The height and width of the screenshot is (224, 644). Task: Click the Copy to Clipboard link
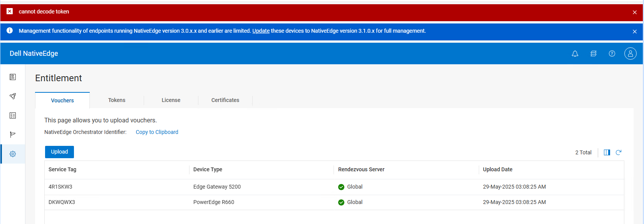coord(157,132)
